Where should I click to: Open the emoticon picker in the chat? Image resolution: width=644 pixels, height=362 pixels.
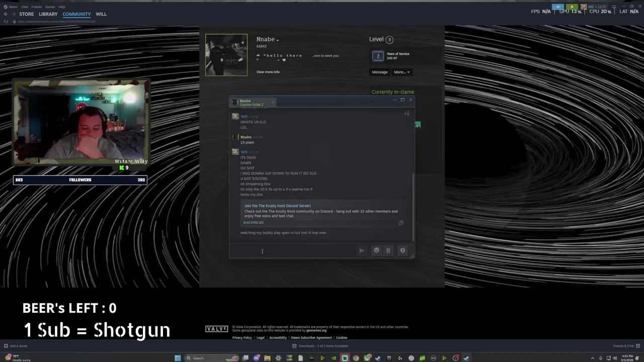click(376, 250)
